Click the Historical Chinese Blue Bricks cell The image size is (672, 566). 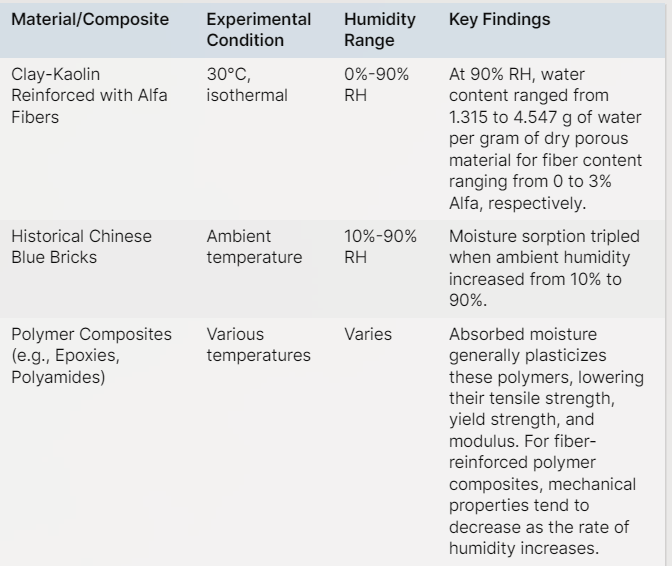point(81,247)
